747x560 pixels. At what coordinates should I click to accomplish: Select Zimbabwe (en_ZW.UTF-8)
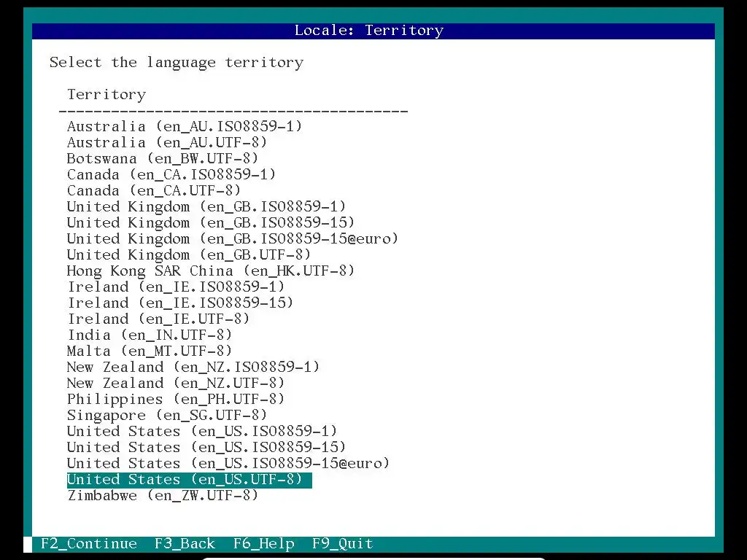(163, 496)
